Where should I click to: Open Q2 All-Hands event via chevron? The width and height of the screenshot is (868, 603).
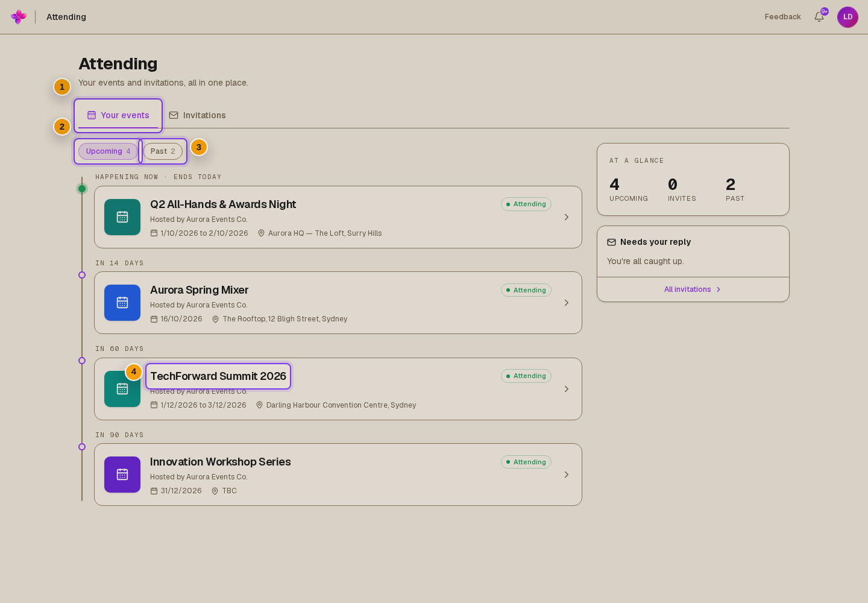(x=567, y=217)
